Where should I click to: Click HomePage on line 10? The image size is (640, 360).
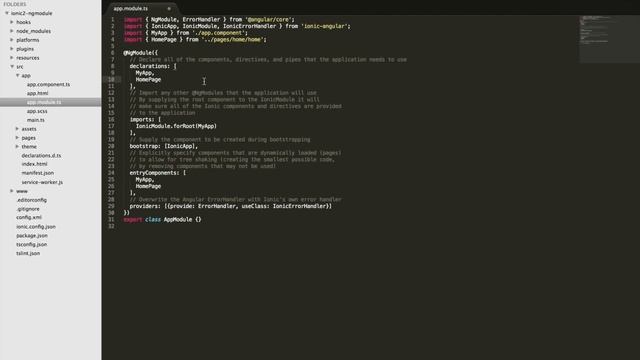coord(148,80)
